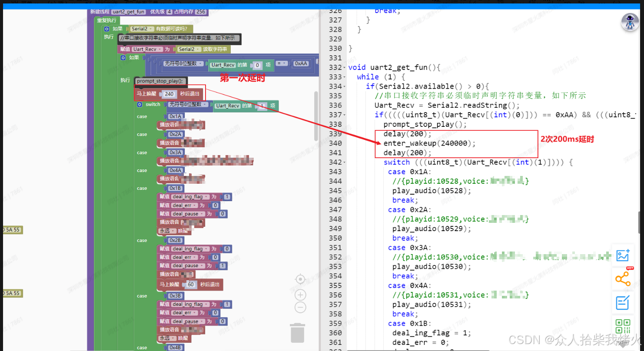
Task: Click block workspace vertical scrollbar
Action: (x=316, y=116)
